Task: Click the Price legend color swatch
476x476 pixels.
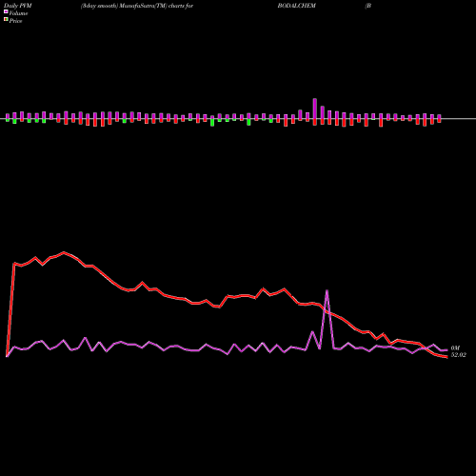Action: coord(6,20)
